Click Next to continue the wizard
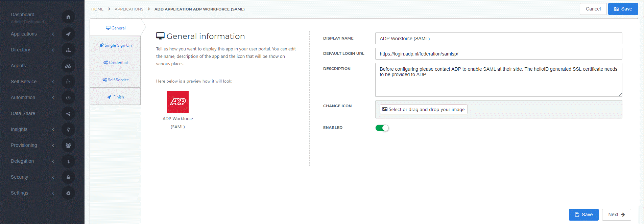The height and width of the screenshot is (224, 644). pos(617,215)
